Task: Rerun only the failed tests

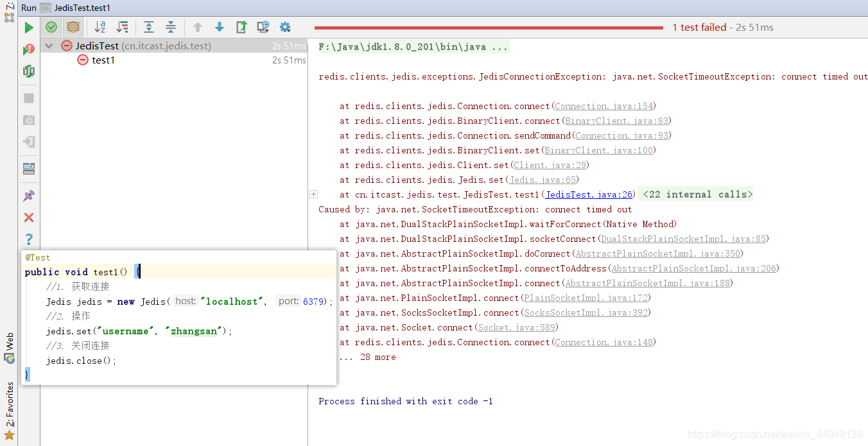Action: point(28,49)
